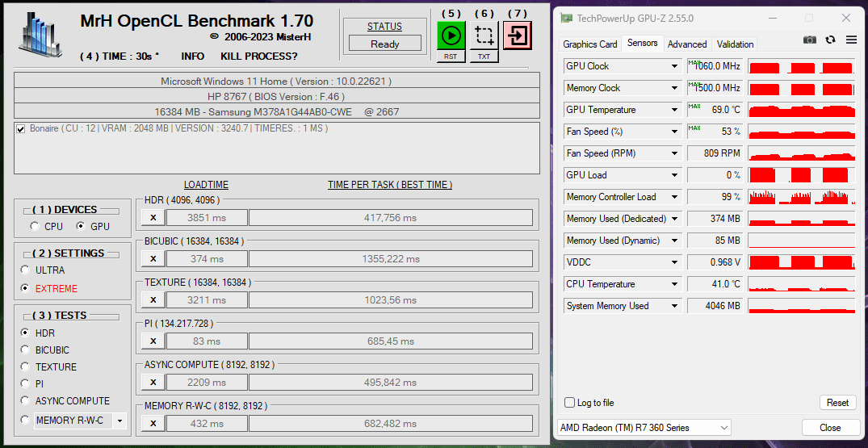Screen dimensions: 868x448
Task: Click the Close button in GPU-Z
Action: 830,428
